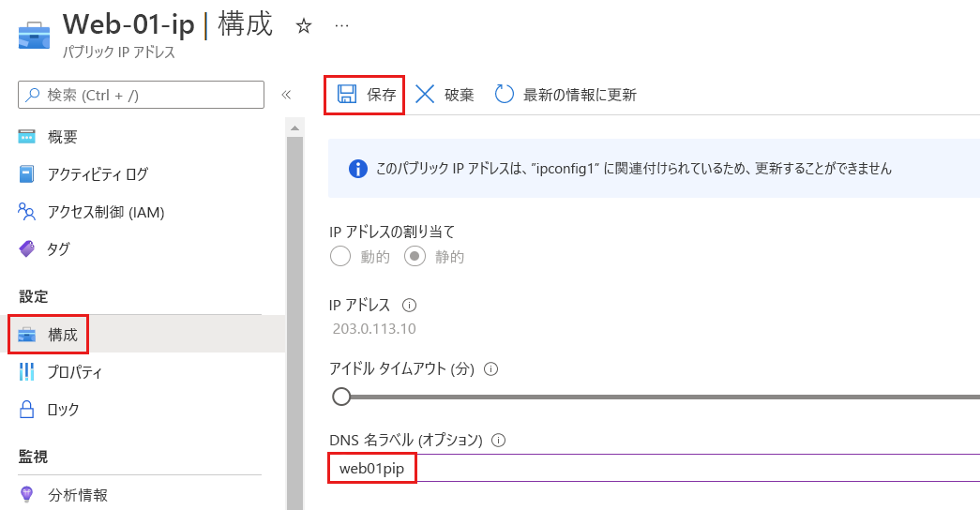The width and height of the screenshot is (980, 510).
Task: Click the DNS name label field web01pip
Action: tap(655, 468)
